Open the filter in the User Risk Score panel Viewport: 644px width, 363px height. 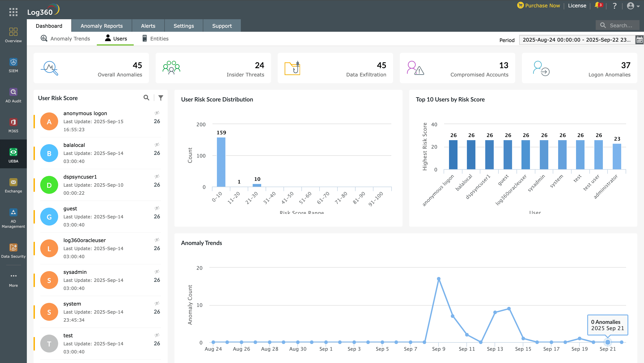161,98
